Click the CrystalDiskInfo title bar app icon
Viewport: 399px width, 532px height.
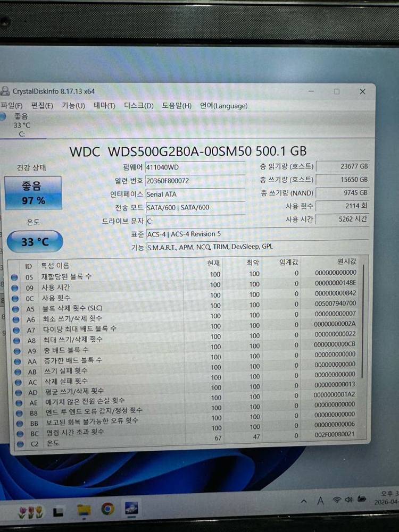(5, 91)
